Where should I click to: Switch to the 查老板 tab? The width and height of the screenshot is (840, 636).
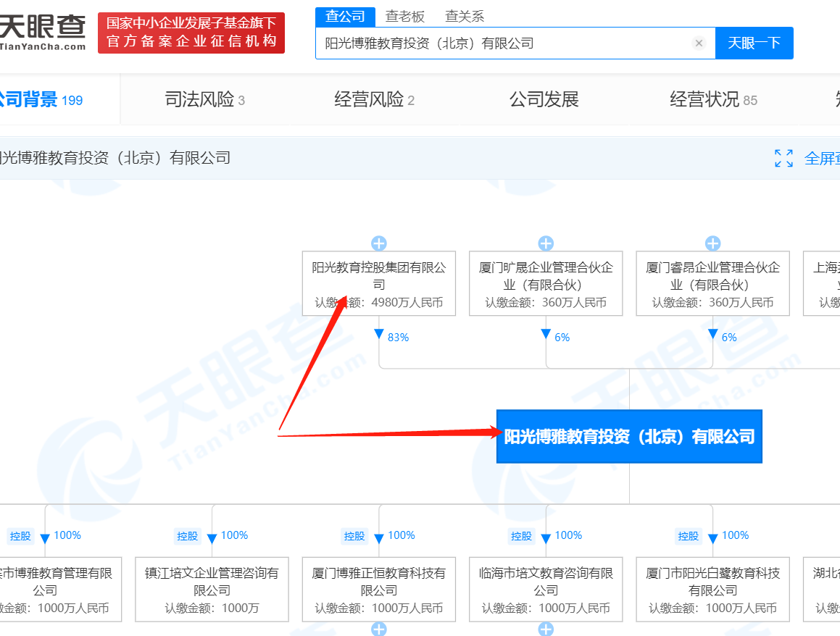(x=405, y=16)
